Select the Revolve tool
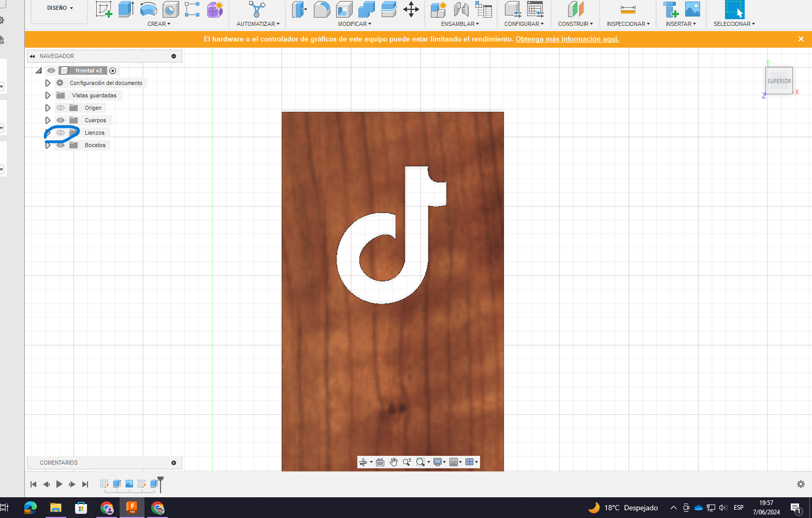The height and width of the screenshot is (518, 812). [x=149, y=9]
